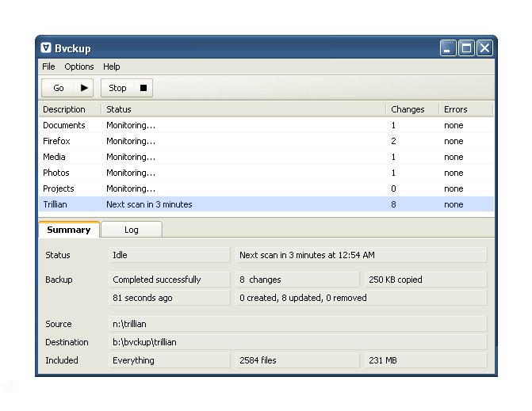Select the Media backup row
The height and width of the screenshot is (411, 532).
[x=266, y=157]
